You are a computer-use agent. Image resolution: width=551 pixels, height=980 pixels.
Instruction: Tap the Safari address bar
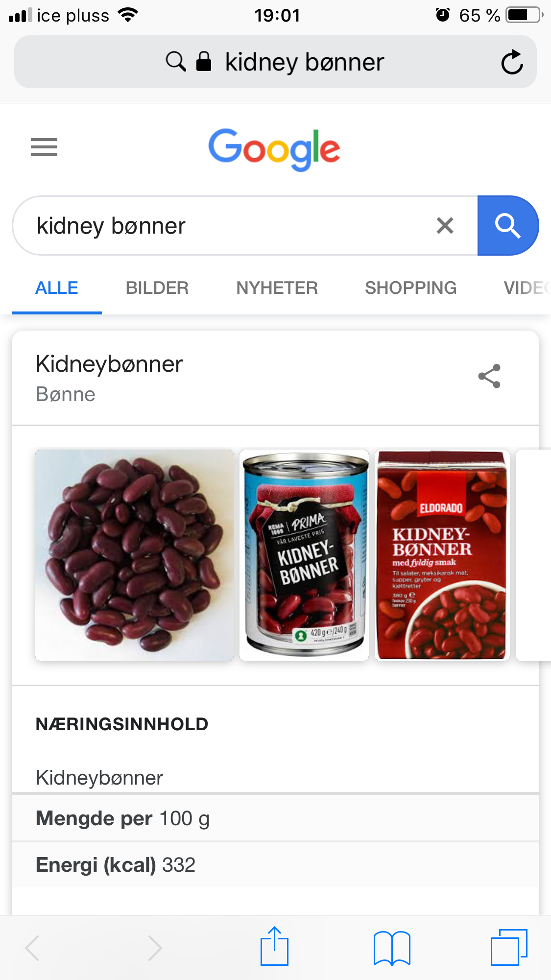click(x=275, y=62)
